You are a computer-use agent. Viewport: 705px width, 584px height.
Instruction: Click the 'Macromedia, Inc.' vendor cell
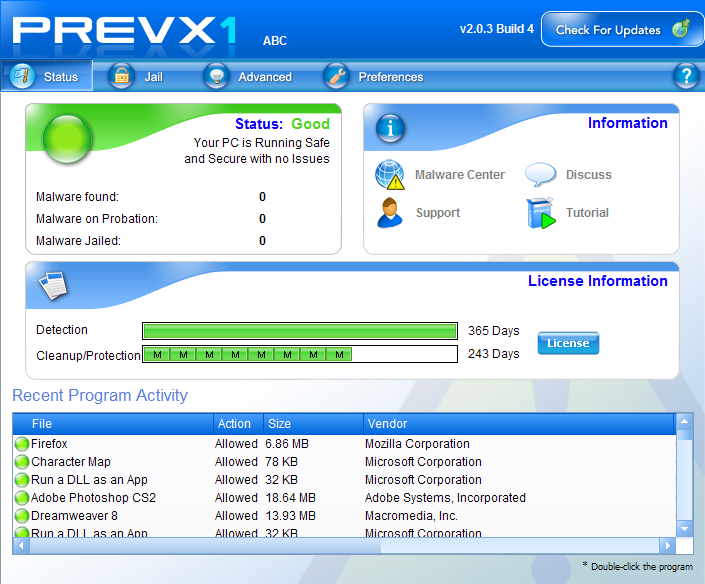pos(411,516)
